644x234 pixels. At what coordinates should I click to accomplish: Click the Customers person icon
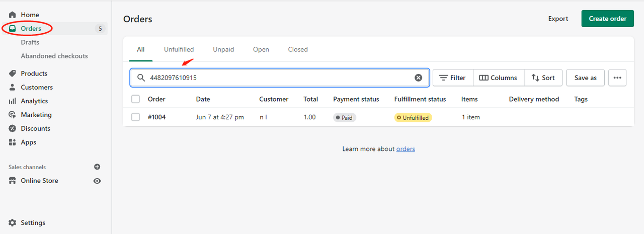(x=13, y=87)
